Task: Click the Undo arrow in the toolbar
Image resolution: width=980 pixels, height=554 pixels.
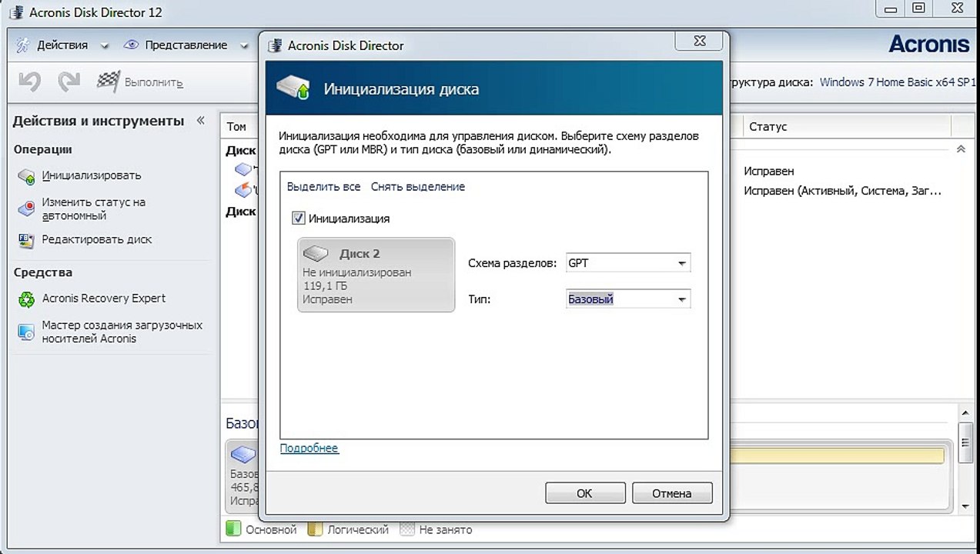Action: pyautogui.click(x=29, y=82)
